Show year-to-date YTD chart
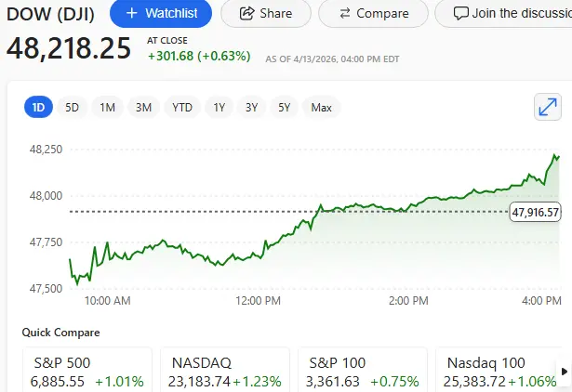Image resolution: width=572 pixels, height=392 pixels. click(x=182, y=108)
